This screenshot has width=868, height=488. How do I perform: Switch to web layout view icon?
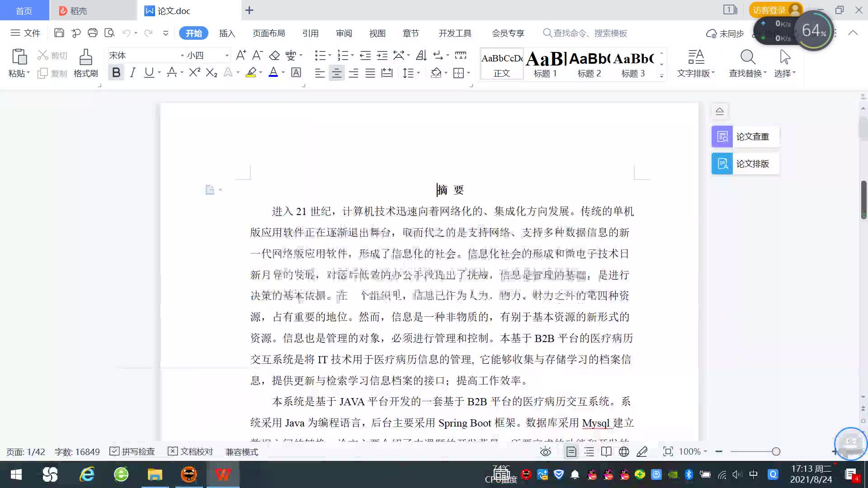(624, 451)
